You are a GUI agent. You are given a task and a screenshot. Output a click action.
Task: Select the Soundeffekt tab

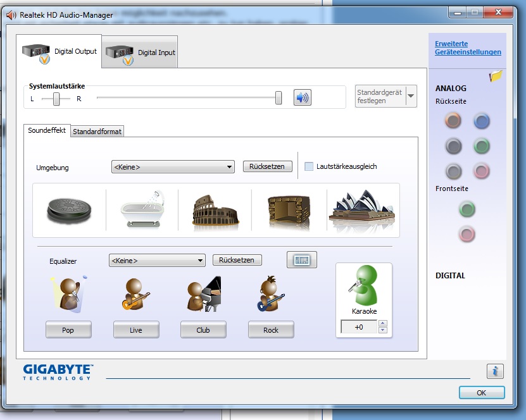47,130
